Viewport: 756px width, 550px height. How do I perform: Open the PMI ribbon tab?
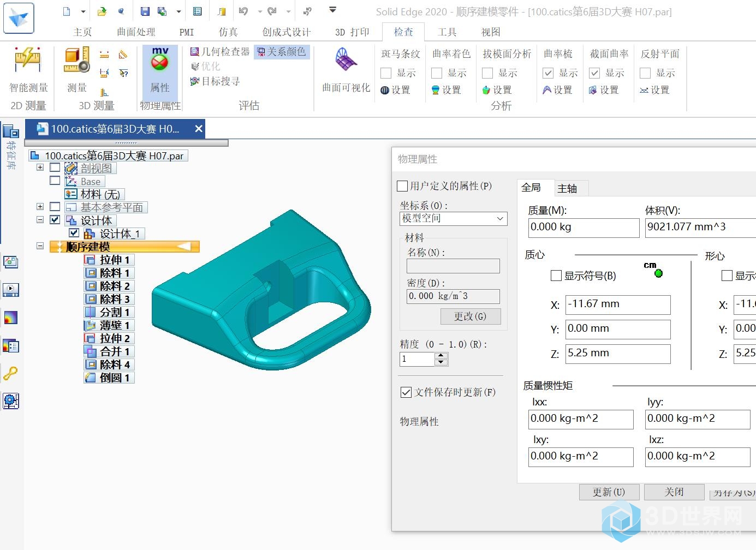(x=187, y=32)
